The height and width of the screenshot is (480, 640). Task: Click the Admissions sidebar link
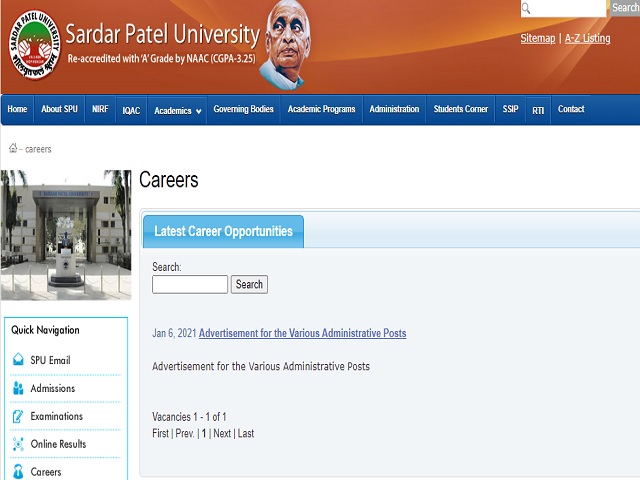pyautogui.click(x=53, y=388)
